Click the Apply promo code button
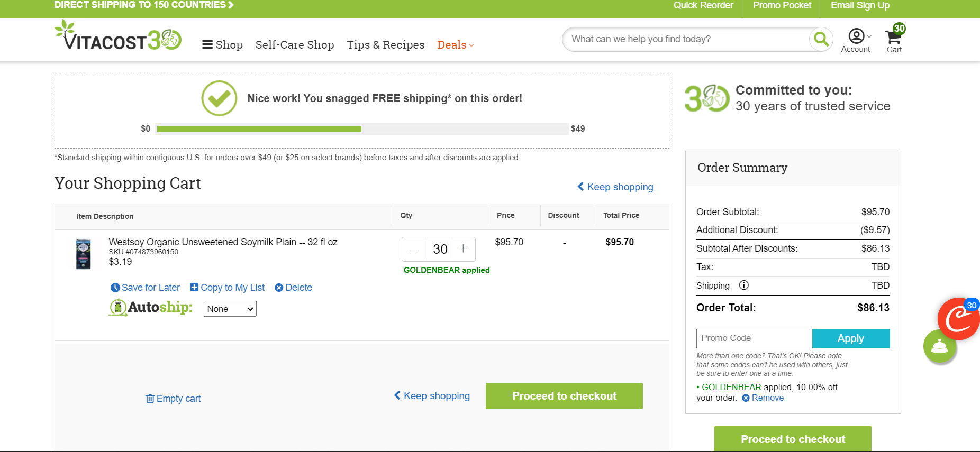This screenshot has height=452, width=980. pyautogui.click(x=851, y=338)
